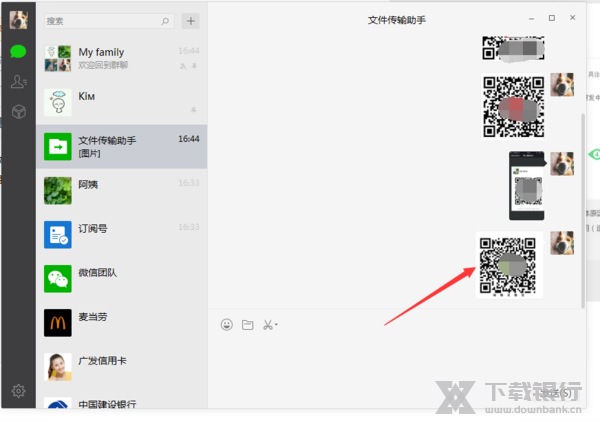This screenshot has height=422, width=600.
Task: Open the last QR code image message
Action: (509, 265)
